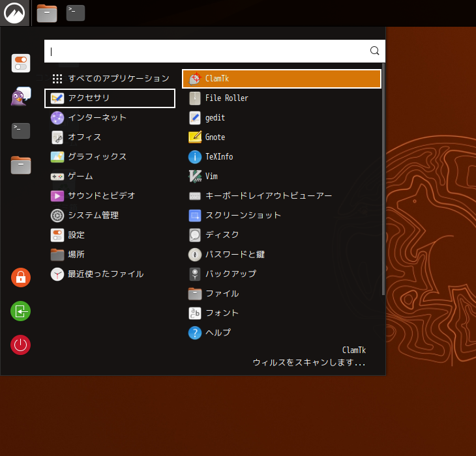This screenshot has width=476, height=456.
Task: Launch the バックアップ backup tool
Action: click(x=282, y=274)
